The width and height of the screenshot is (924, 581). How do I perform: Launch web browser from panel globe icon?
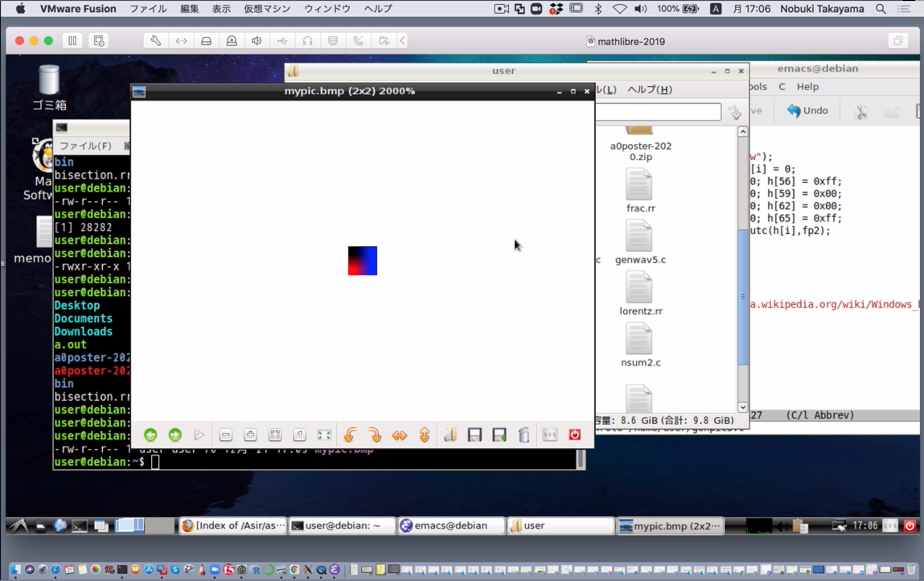click(60, 525)
